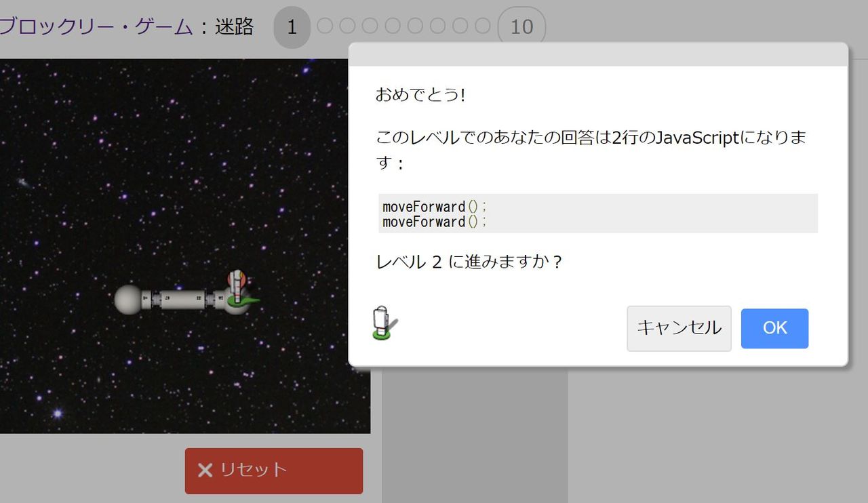Click the moveForward JavaScript code block
This screenshot has height=503, width=868.
598,214
